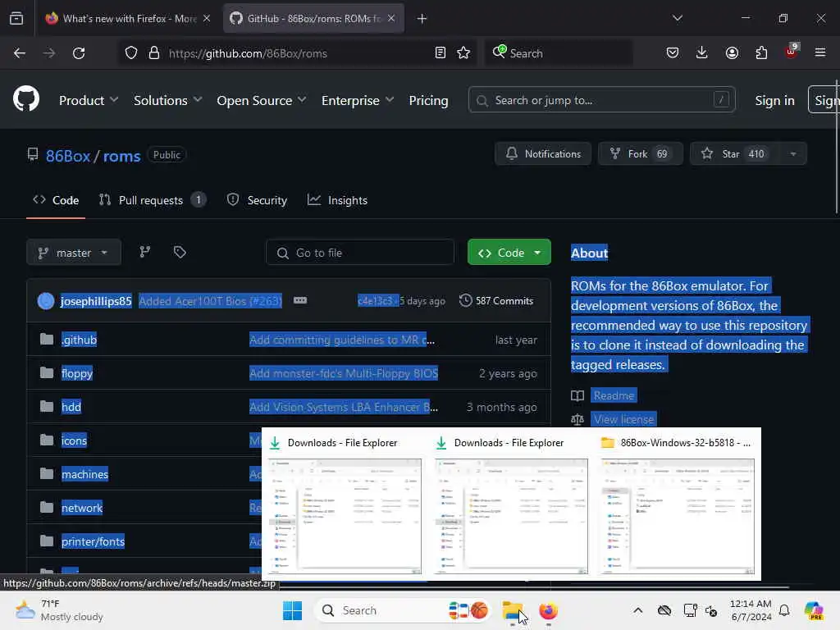Click GitHub Search or jump to field
Screen dimensions: 840x630
pos(601,100)
